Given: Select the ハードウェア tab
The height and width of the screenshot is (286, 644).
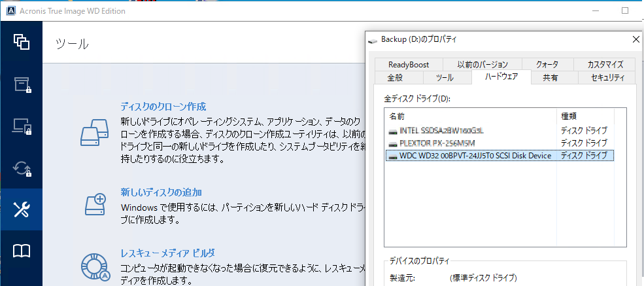Looking at the screenshot, I should [x=501, y=77].
